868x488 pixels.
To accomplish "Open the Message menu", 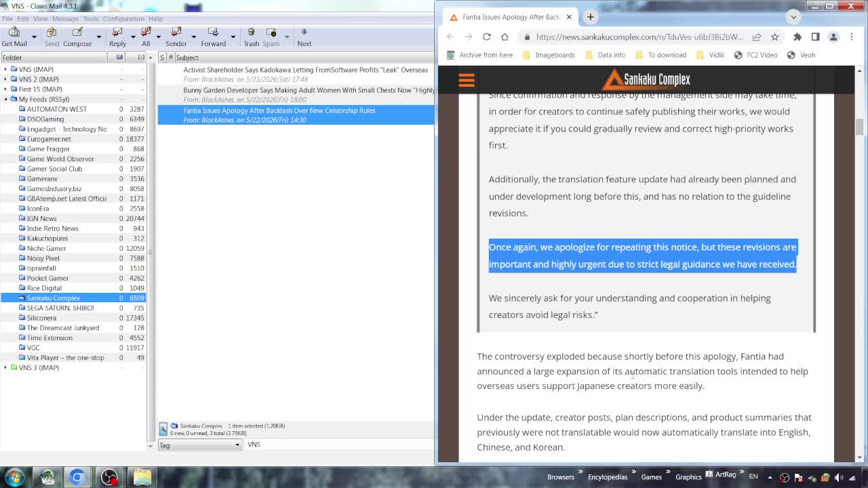I will pyautogui.click(x=65, y=18).
